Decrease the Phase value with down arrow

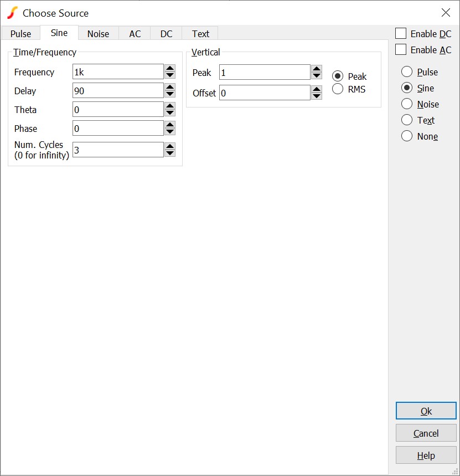click(x=170, y=132)
